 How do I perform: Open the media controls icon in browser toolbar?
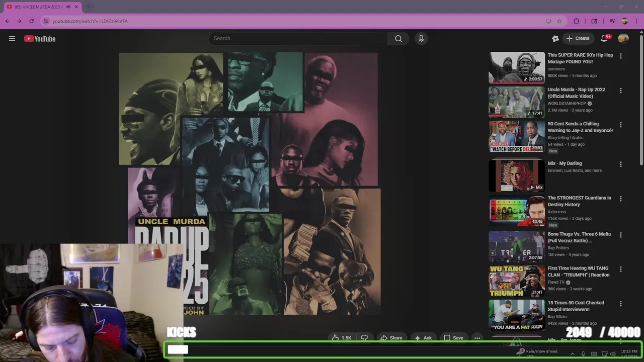pos(612,21)
